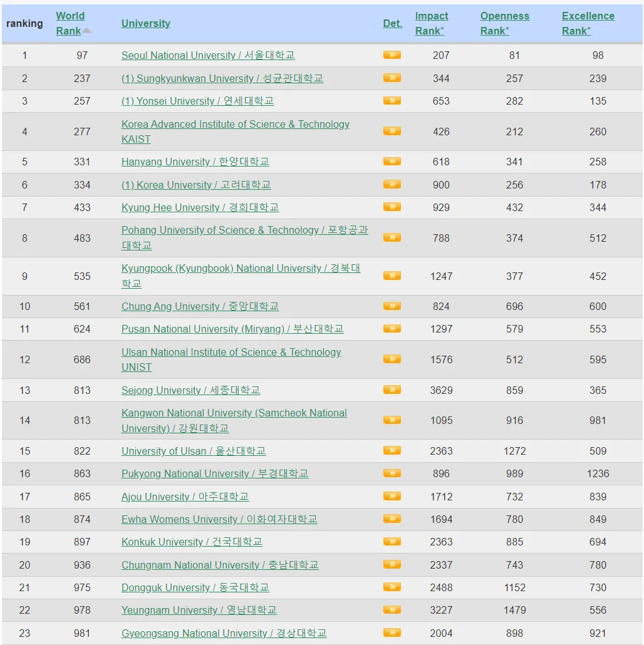Sort by the Det. column header
The height and width of the screenshot is (645, 644).
393,23
